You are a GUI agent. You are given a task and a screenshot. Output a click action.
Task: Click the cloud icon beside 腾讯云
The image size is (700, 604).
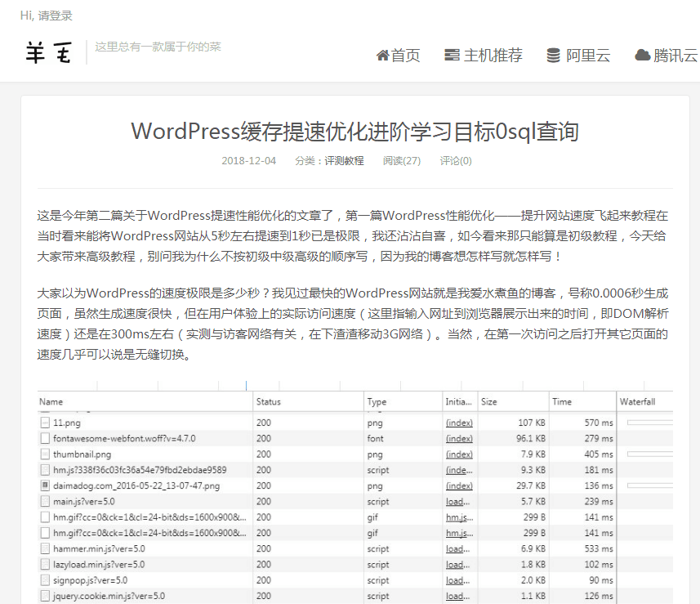click(x=642, y=56)
